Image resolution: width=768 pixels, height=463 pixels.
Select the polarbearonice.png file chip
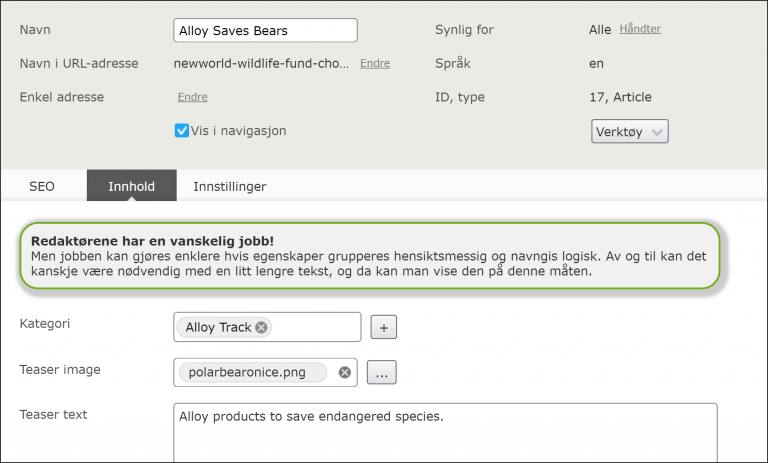pyautogui.click(x=253, y=372)
